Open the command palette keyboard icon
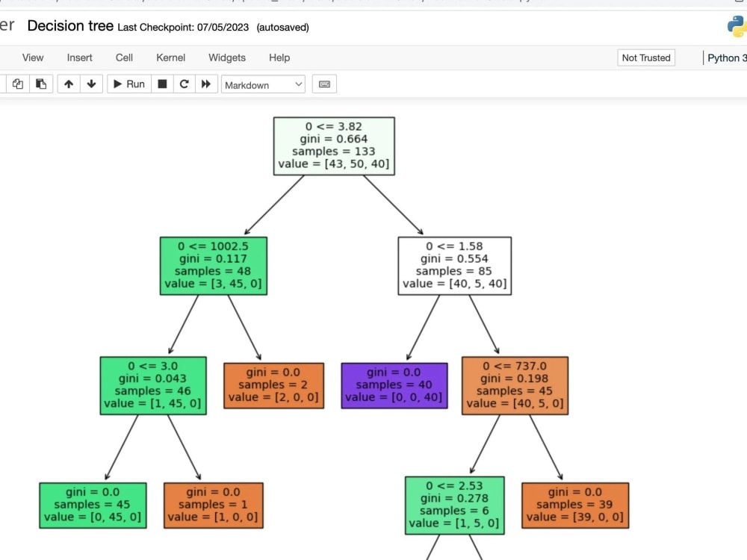This screenshot has width=747, height=560. (324, 84)
